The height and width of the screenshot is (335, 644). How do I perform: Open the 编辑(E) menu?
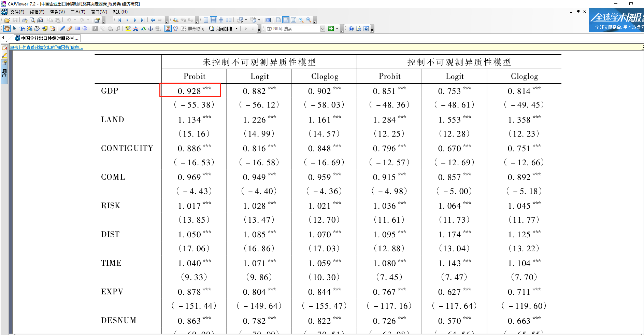(37, 12)
